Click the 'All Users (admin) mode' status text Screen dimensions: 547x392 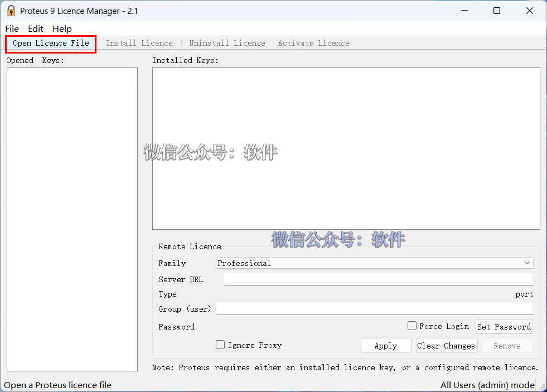click(x=487, y=385)
